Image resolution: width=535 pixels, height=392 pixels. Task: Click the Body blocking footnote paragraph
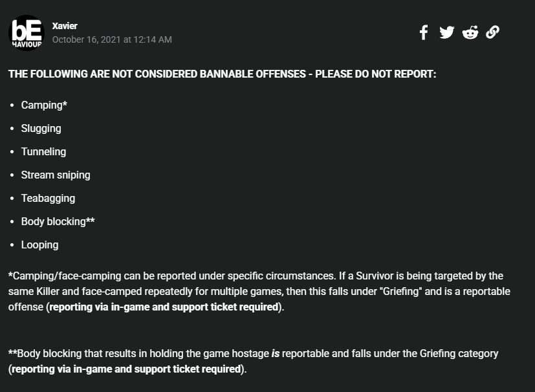[253, 362]
